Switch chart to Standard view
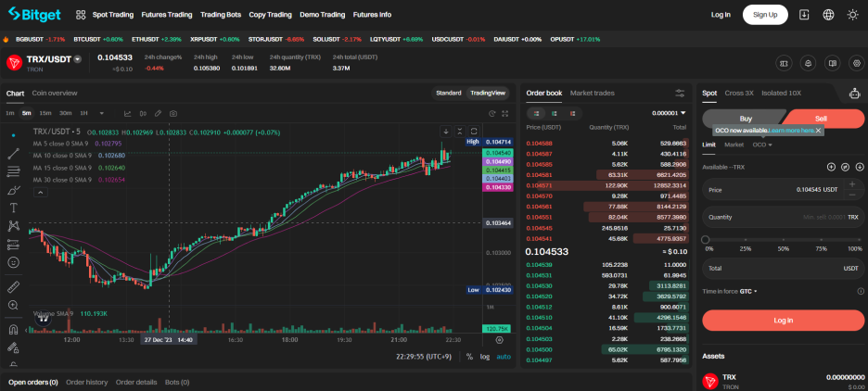868x391 pixels. point(449,93)
